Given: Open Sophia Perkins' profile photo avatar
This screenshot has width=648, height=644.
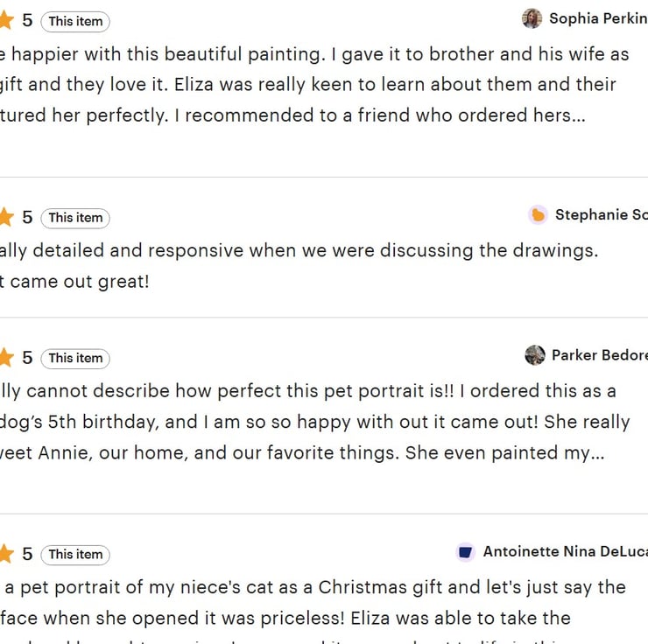Looking at the screenshot, I should [x=532, y=18].
